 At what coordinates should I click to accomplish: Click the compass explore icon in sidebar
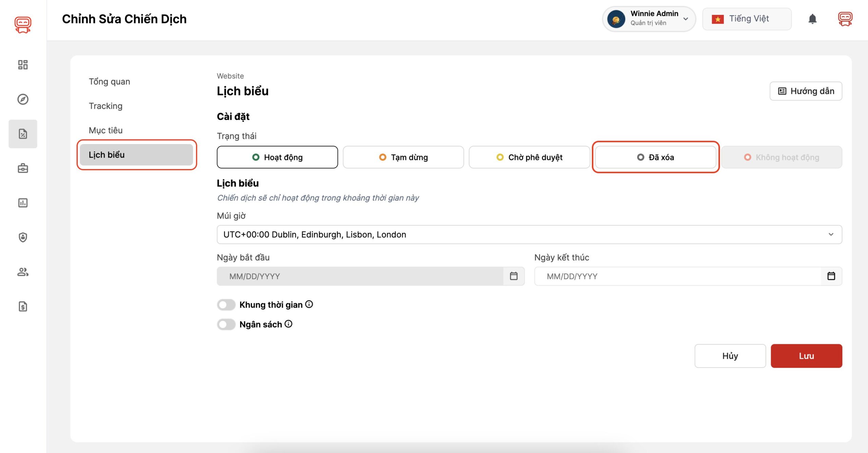(x=23, y=99)
